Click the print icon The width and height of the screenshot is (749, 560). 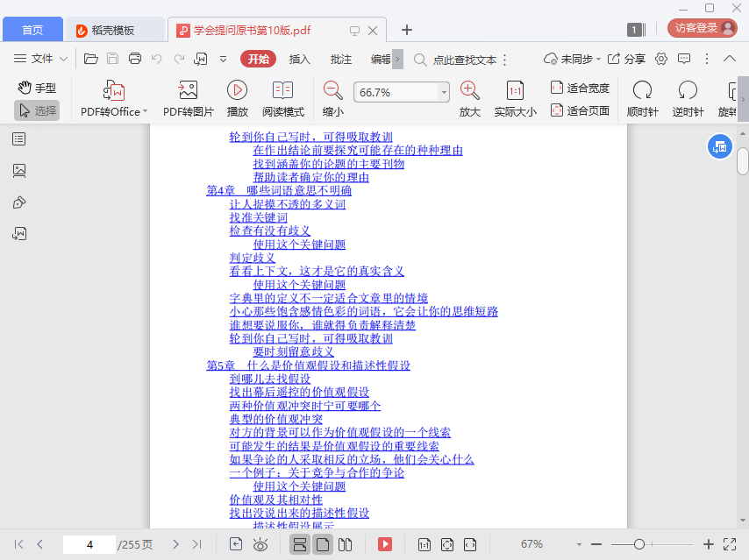coord(135,59)
